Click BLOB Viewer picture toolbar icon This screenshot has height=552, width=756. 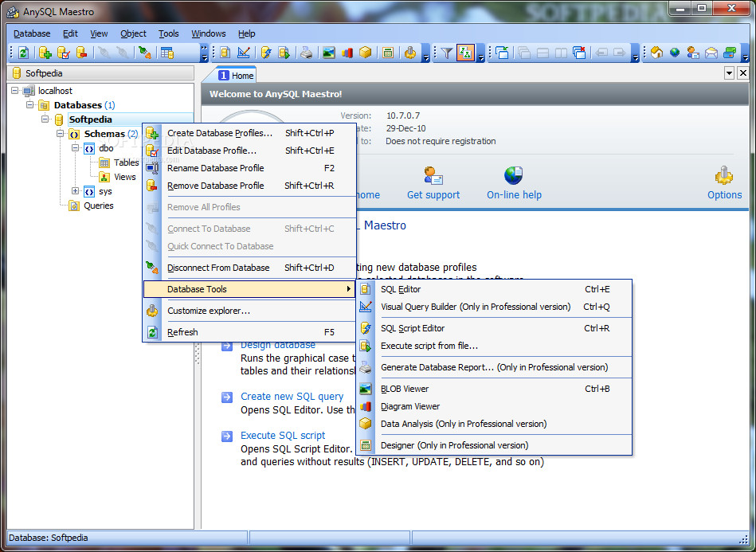point(329,53)
